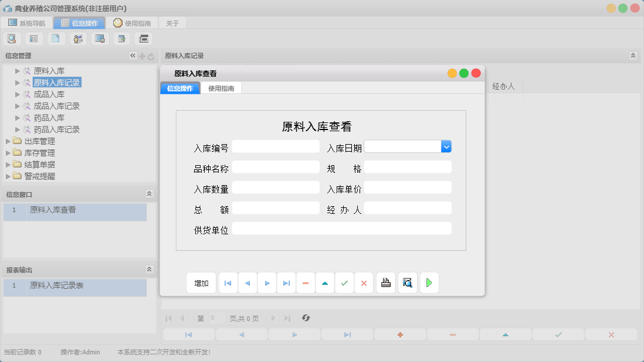
Task: Collapse the 信息管理 sidebar with the « control
Action: [x=132, y=55]
